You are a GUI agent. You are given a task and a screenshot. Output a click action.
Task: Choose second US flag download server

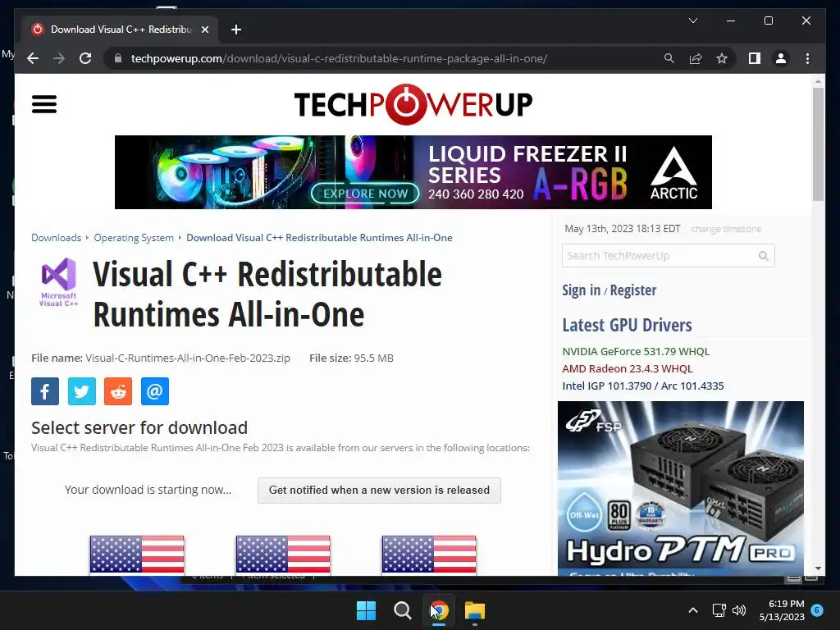(x=283, y=555)
